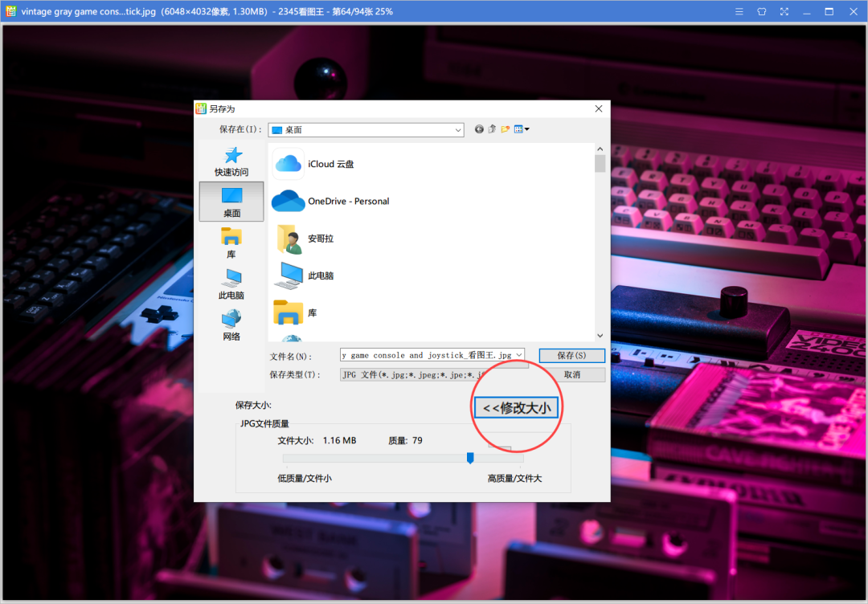Navigate back using the back arrow icon
Image resolution: width=868 pixels, height=604 pixels.
[x=479, y=129]
